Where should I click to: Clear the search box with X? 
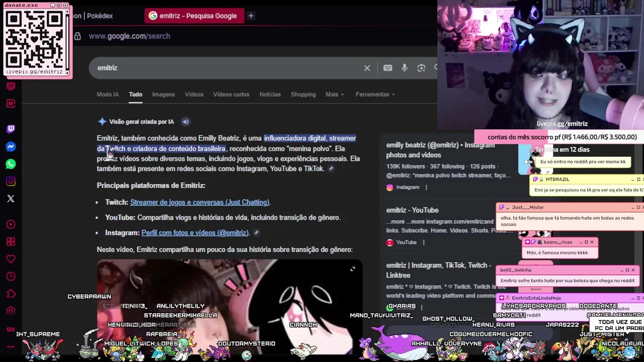point(367,68)
